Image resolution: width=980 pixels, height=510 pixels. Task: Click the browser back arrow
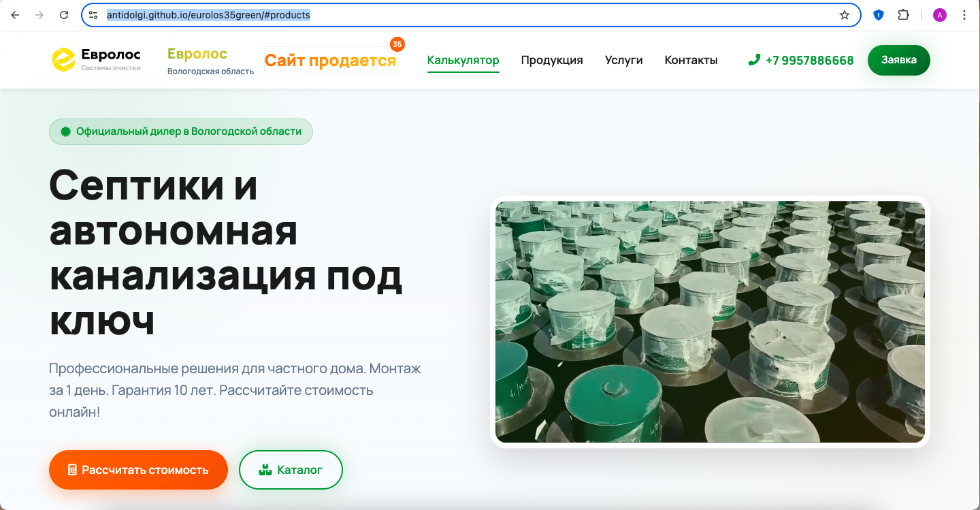pos(15,15)
